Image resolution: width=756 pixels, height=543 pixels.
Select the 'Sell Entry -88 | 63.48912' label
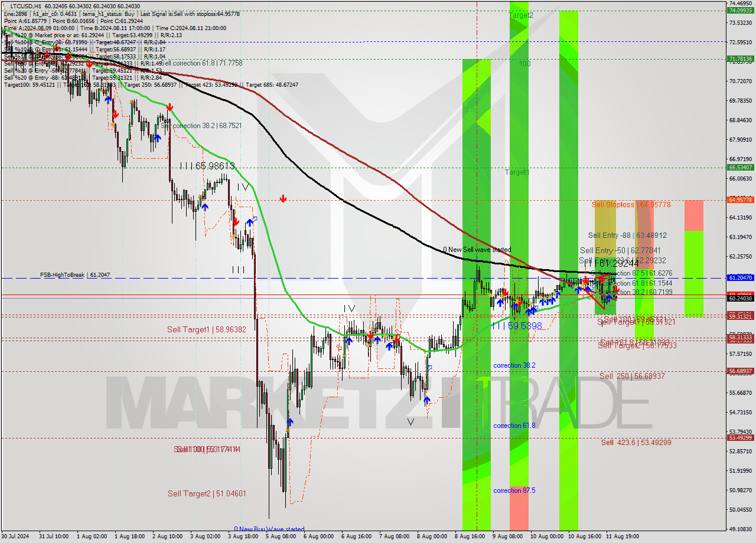click(627, 235)
